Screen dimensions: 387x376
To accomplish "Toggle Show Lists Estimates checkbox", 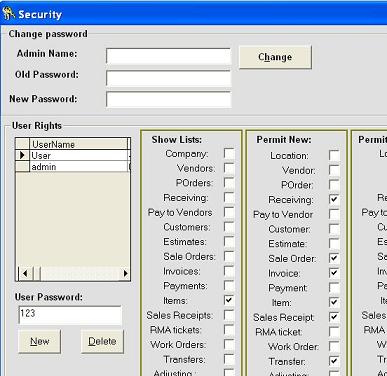I will [x=229, y=242].
